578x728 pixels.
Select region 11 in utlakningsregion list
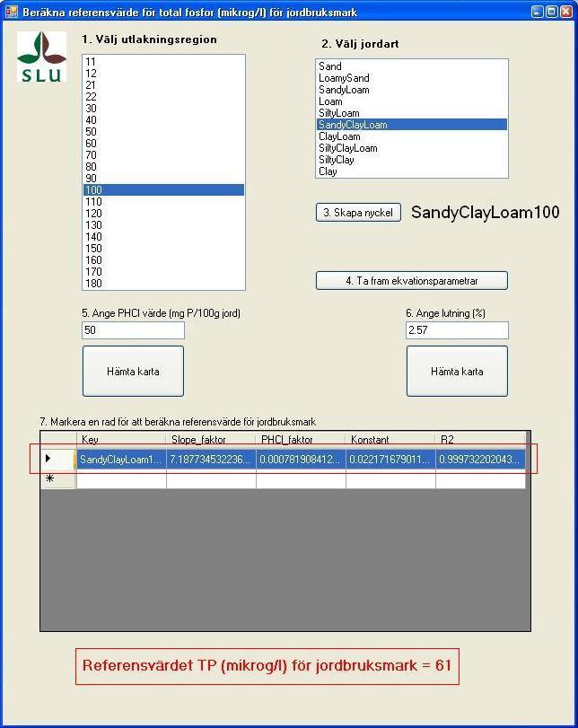tap(163, 62)
